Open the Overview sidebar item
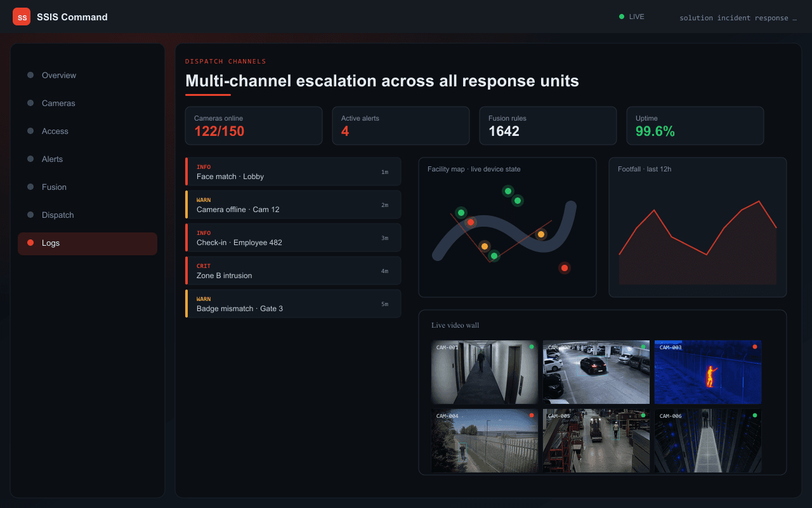 88,75
